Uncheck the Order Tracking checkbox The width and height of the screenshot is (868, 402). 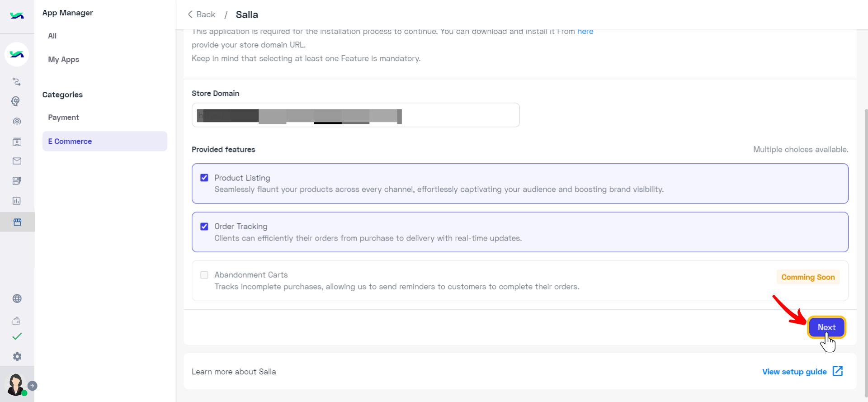pyautogui.click(x=204, y=227)
